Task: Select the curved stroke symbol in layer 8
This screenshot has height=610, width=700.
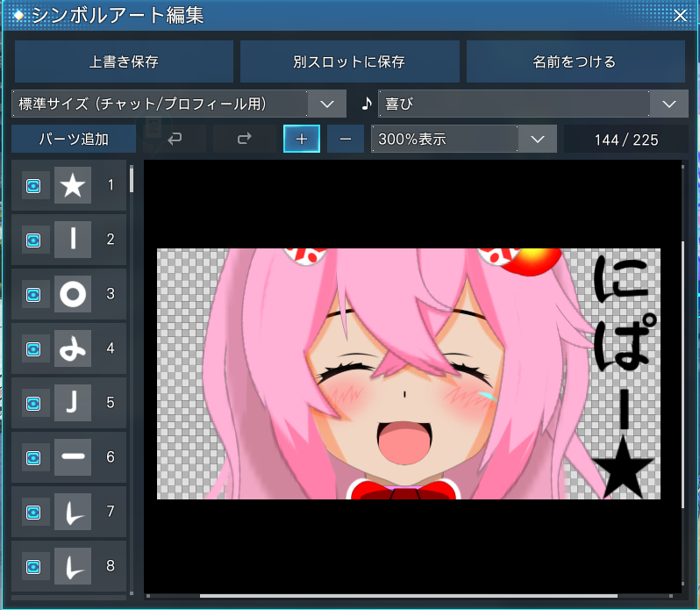Action: click(73, 566)
